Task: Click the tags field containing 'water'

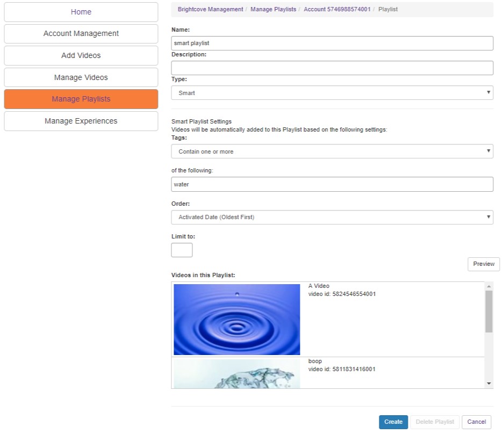Action: coord(332,184)
